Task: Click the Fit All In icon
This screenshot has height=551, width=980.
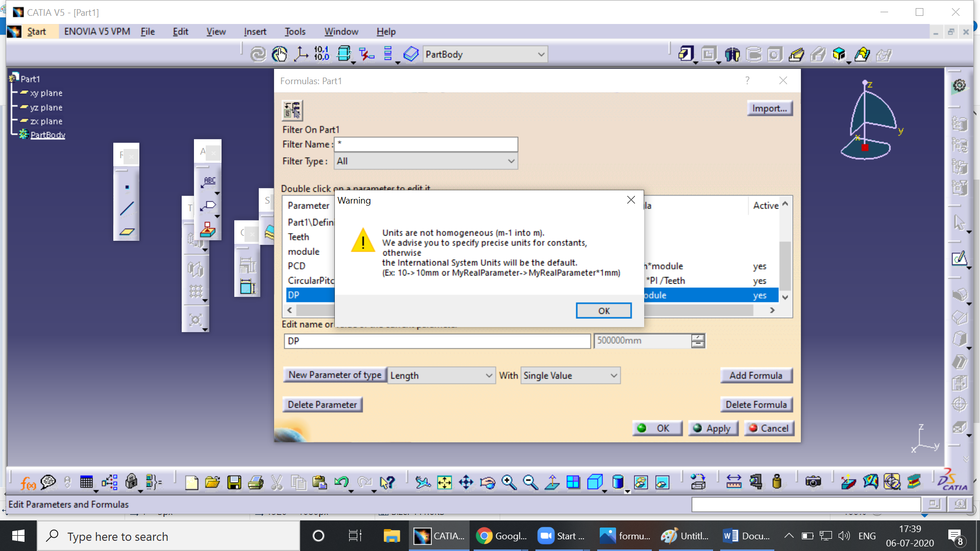Action: (445, 482)
